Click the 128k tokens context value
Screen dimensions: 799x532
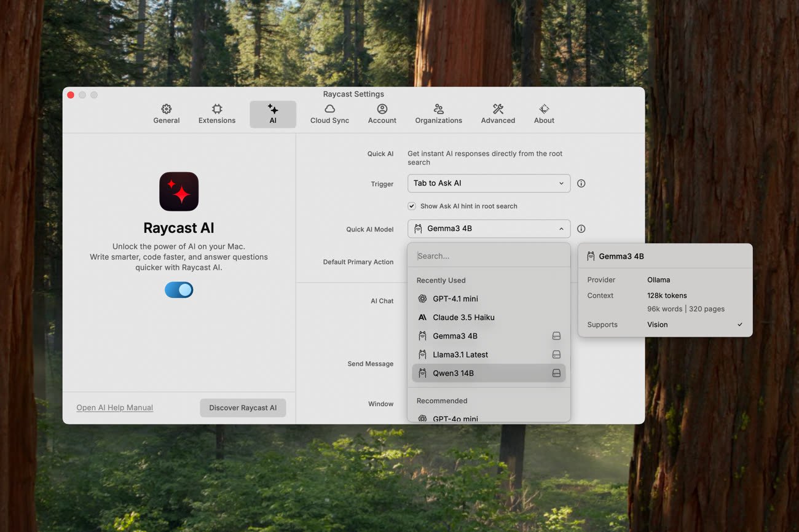(667, 295)
